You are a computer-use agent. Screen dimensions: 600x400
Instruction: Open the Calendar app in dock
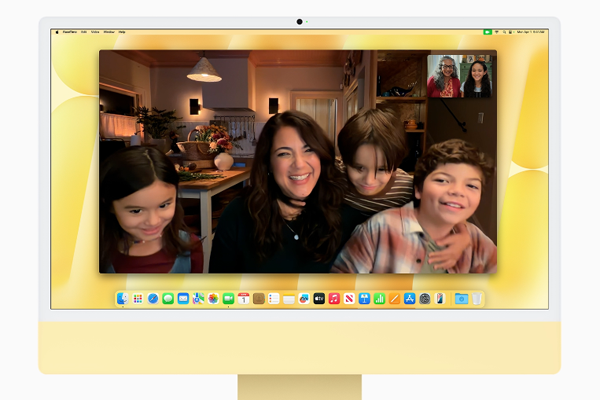point(243,298)
